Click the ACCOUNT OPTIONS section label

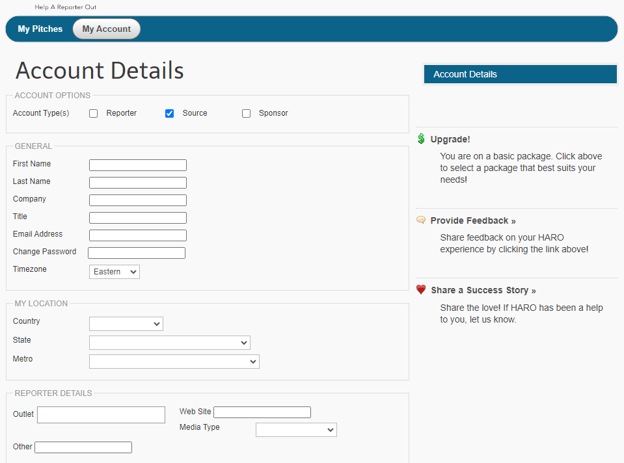click(x=53, y=96)
